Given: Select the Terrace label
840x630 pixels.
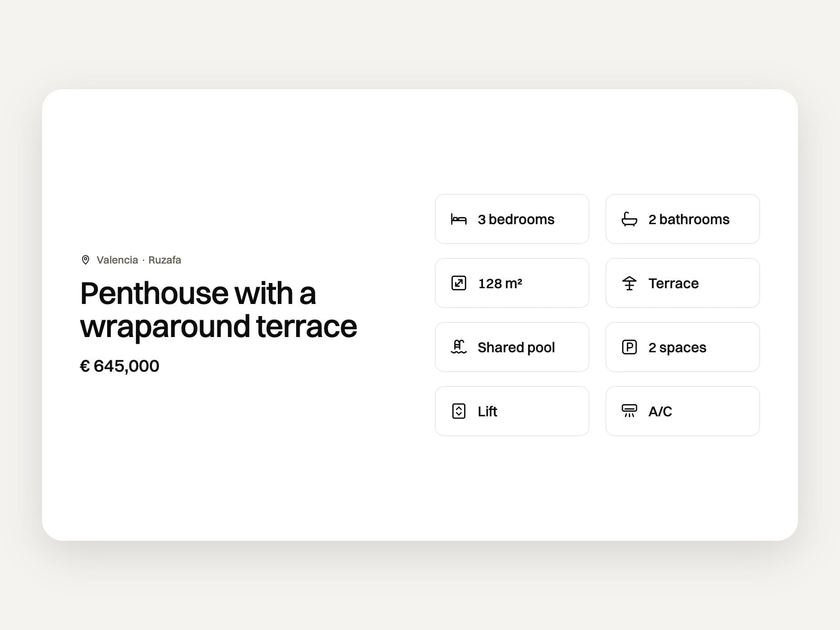Looking at the screenshot, I should 674,283.
